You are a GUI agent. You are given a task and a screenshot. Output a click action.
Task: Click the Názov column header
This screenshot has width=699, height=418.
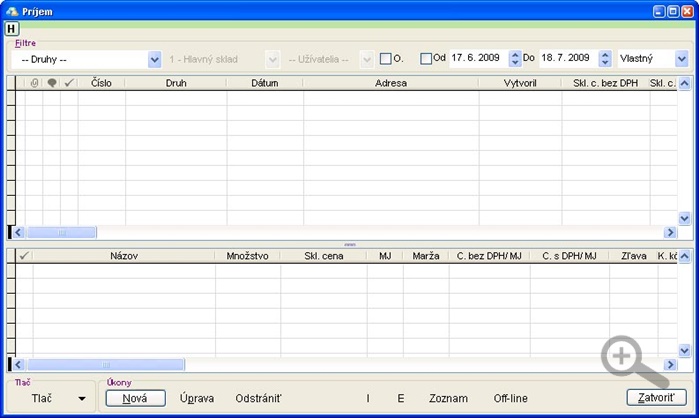[x=124, y=256]
